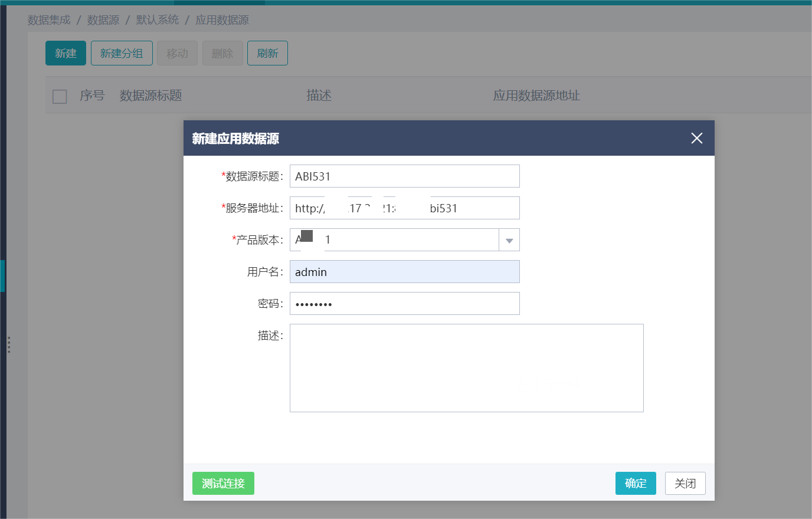The image size is (812, 519).
Task: Click the 新建分组 toolbar button
Action: [x=122, y=53]
